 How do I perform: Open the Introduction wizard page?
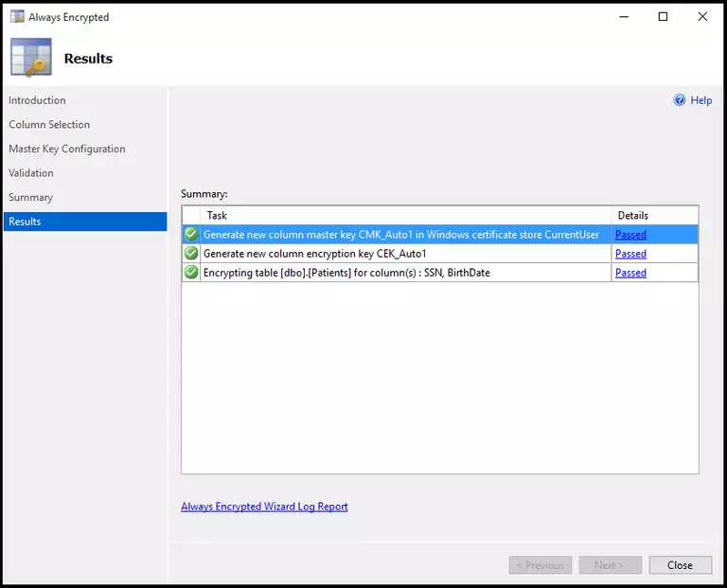pos(38,100)
